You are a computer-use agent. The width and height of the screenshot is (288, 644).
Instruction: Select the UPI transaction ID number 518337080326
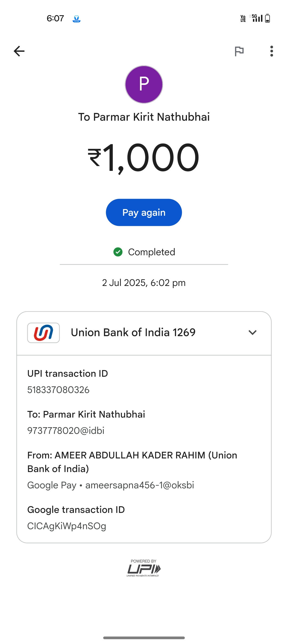(x=58, y=390)
